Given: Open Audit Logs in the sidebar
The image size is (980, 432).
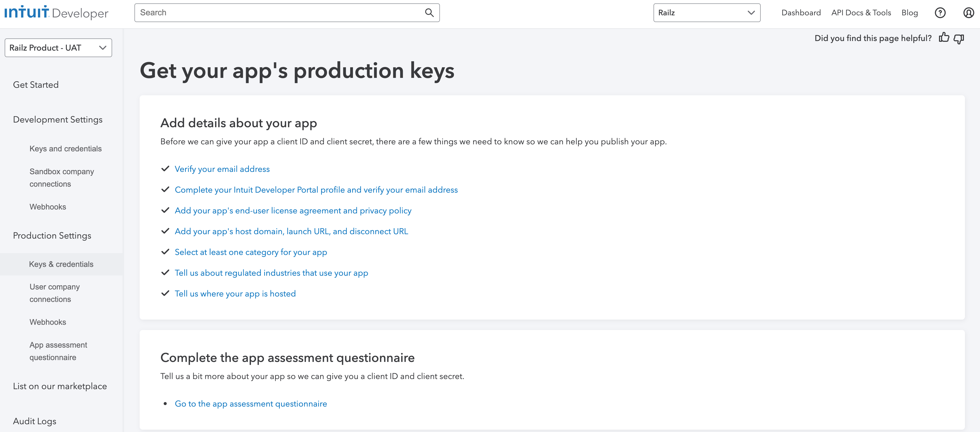Looking at the screenshot, I should (x=35, y=421).
